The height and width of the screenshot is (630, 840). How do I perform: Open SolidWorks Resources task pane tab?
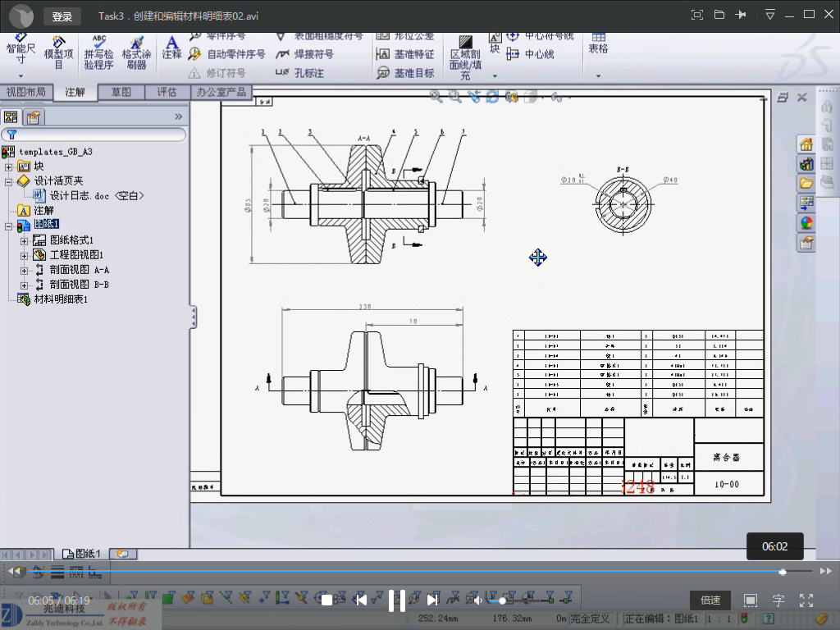[x=806, y=144]
